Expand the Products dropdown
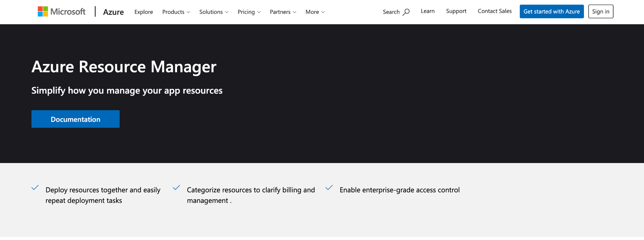Image resolution: width=644 pixels, height=240 pixels. tap(176, 12)
